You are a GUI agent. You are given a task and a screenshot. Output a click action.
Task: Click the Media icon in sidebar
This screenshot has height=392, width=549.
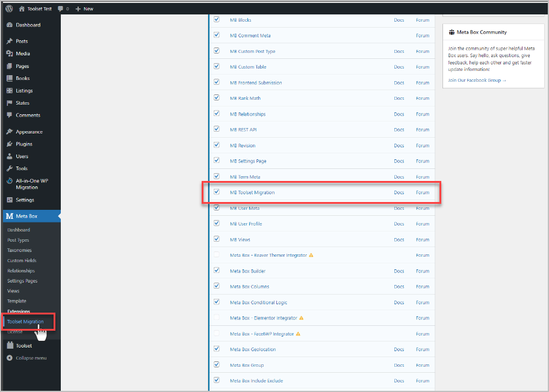pyautogui.click(x=10, y=54)
